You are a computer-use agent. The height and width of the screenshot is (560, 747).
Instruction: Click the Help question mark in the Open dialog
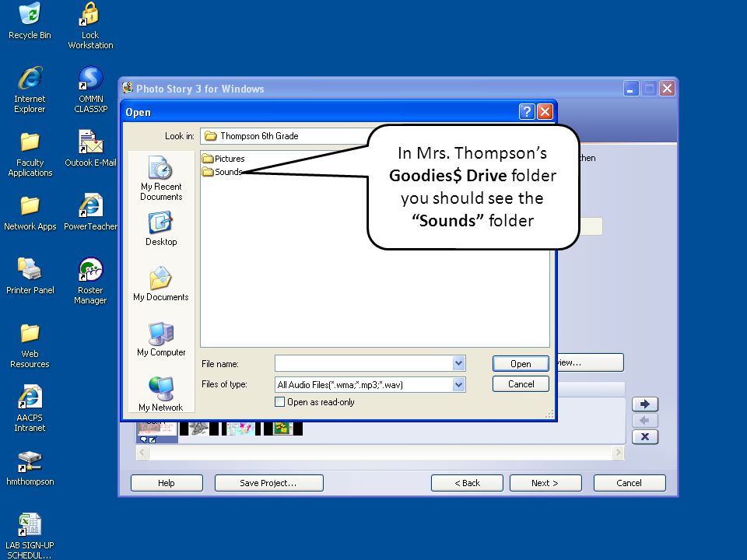[x=527, y=111]
